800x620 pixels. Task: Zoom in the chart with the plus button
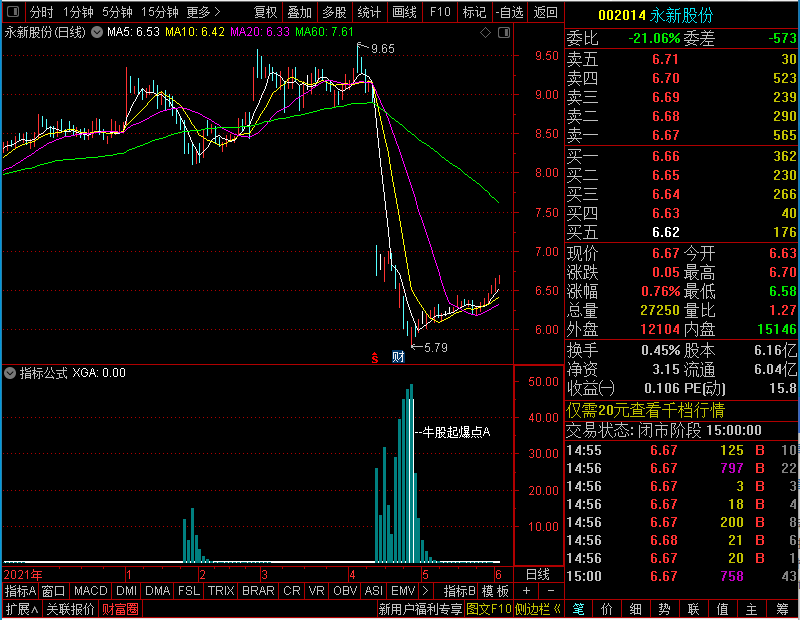click(526, 591)
